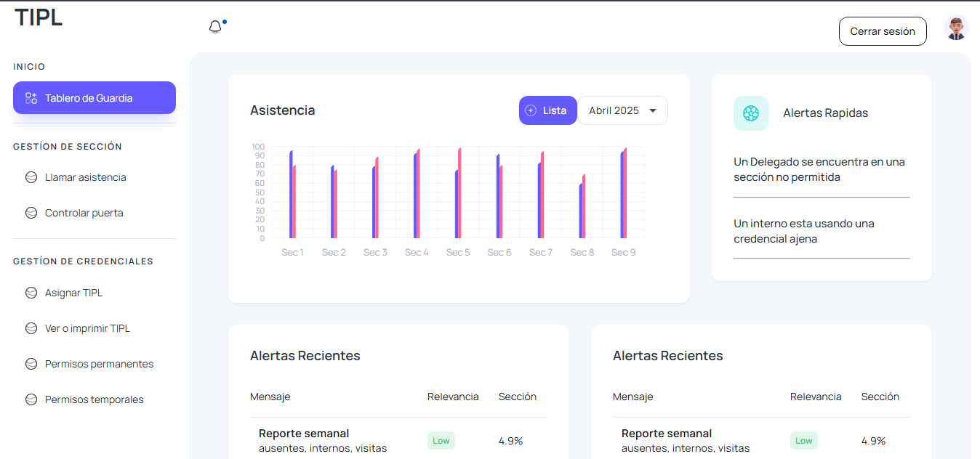Open the notifications bell icon
This screenshot has height=459, width=980.
215,28
